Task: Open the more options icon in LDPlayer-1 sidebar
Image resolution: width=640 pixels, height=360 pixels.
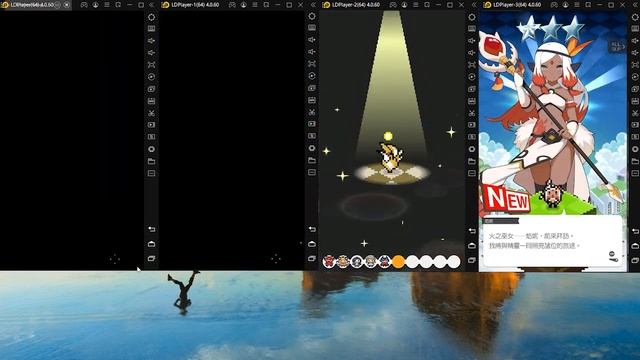Action: pos(312,172)
